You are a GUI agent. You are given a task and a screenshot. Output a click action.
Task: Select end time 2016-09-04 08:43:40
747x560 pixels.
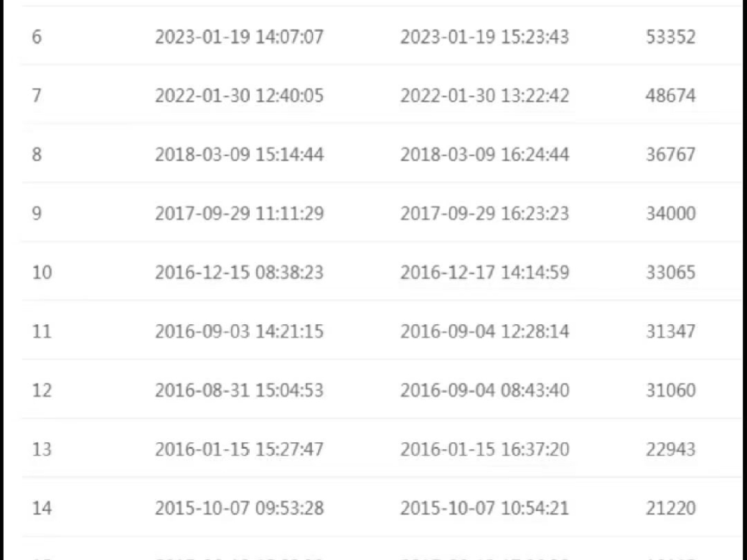(x=484, y=390)
